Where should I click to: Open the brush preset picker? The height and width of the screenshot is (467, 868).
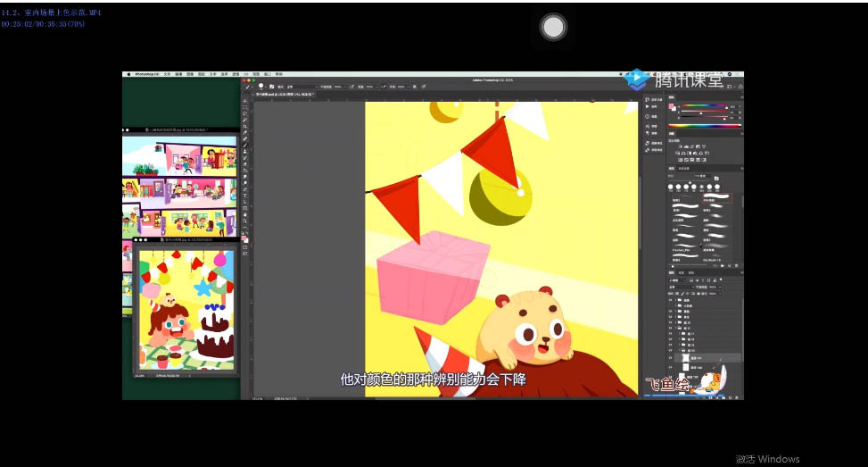262,87
